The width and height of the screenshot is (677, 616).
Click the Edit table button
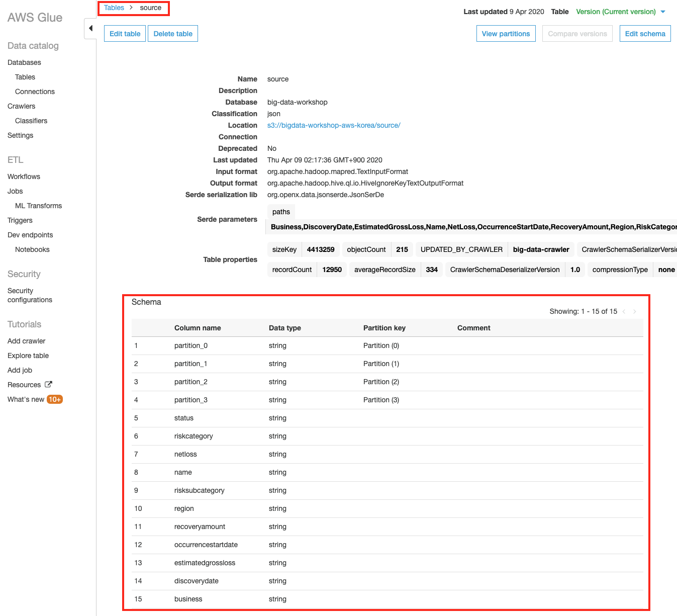[125, 34]
